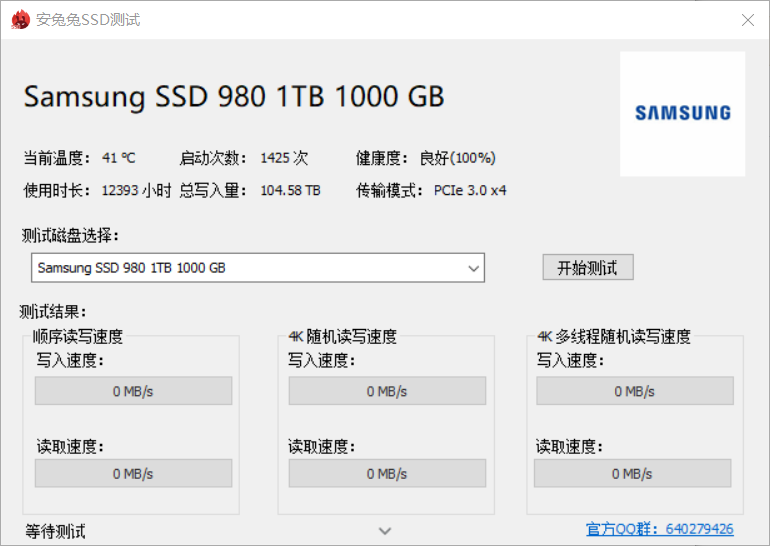Screen dimensions: 770x546
Task: Click the 总写入量 104.58 TB value
Action: click(x=290, y=190)
